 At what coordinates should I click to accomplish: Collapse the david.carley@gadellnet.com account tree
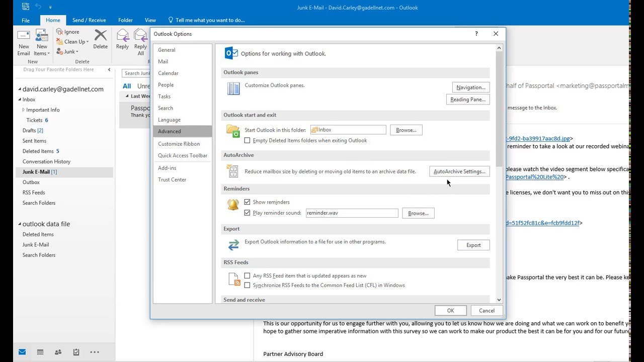(20, 89)
